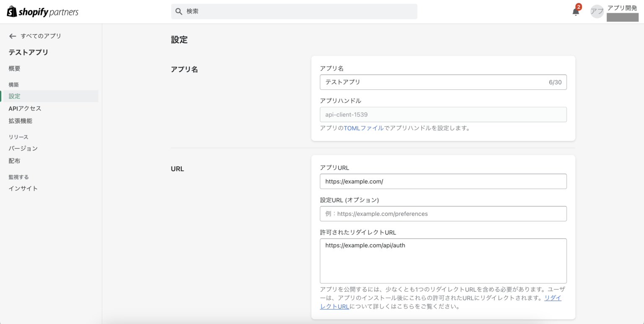Click すべてのアプリ to return to app list
The image size is (644, 324).
(x=42, y=36)
